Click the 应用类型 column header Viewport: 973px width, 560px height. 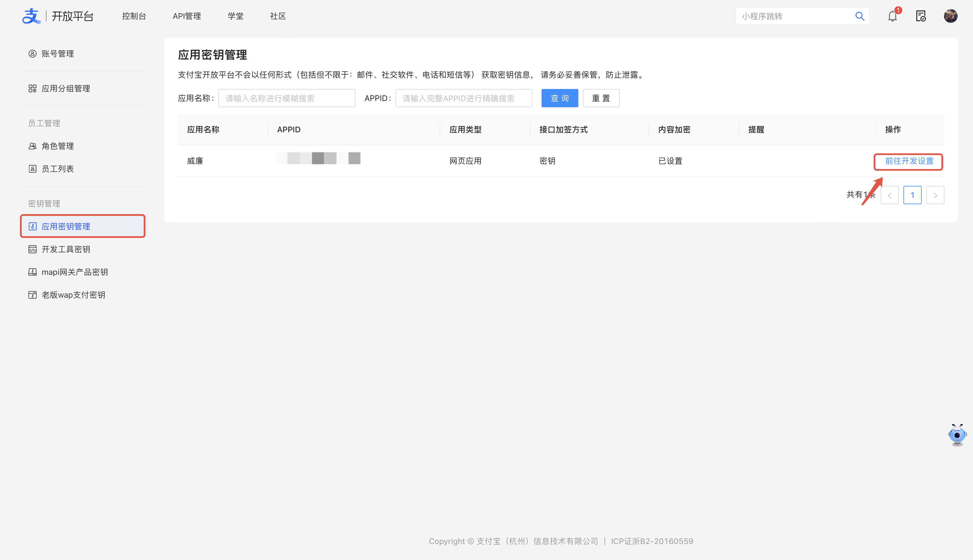[465, 130]
